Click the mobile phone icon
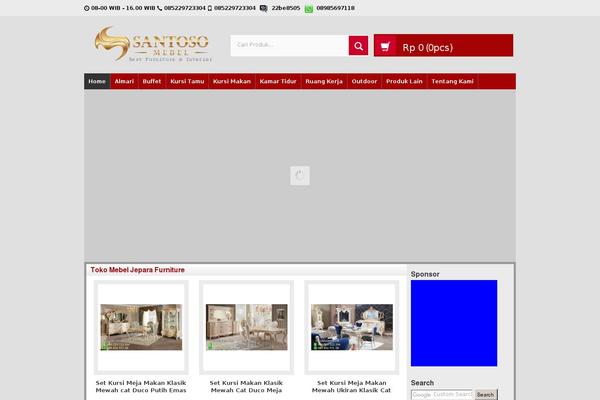 pyautogui.click(x=210, y=8)
